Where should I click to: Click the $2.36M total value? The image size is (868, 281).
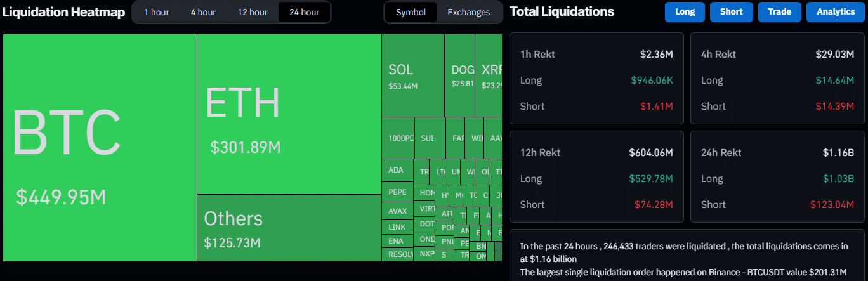click(657, 55)
